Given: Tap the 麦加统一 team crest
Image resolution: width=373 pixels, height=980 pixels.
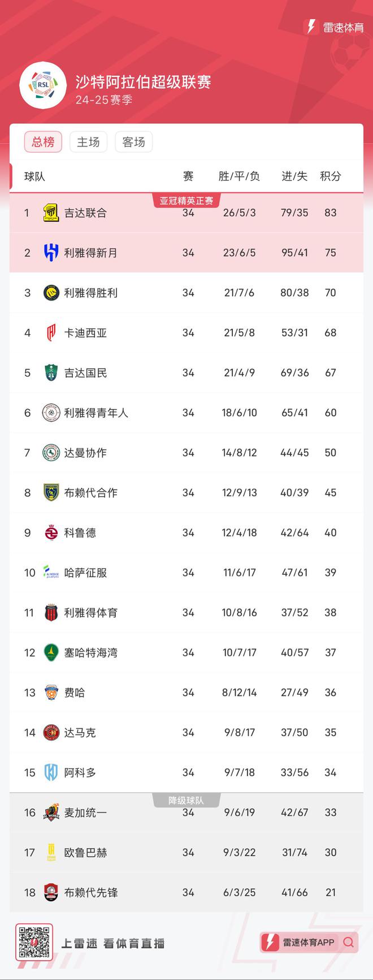Looking at the screenshot, I should pyautogui.click(x=51, y=813).
